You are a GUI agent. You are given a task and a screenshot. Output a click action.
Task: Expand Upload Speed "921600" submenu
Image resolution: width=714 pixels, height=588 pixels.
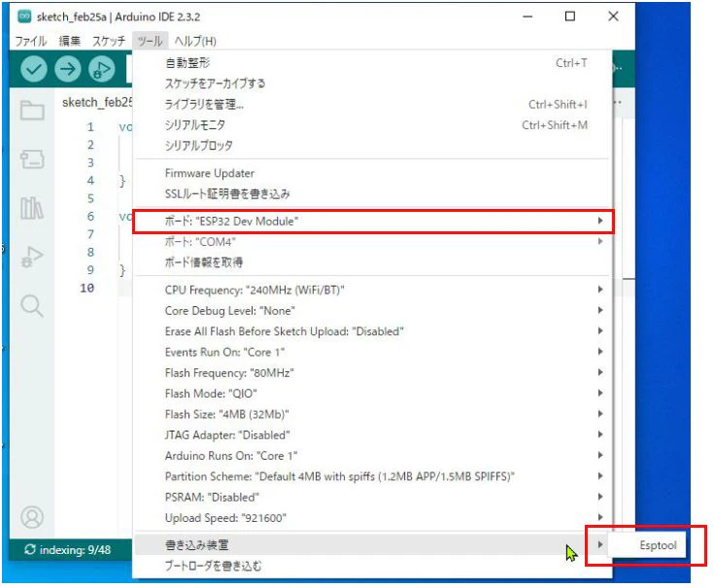click(x=373, y=518)
